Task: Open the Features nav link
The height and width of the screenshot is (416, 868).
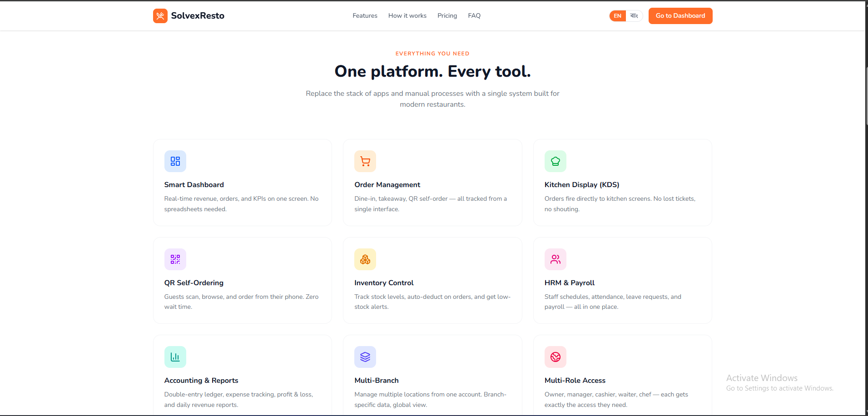Action: [x=365, y=15]
